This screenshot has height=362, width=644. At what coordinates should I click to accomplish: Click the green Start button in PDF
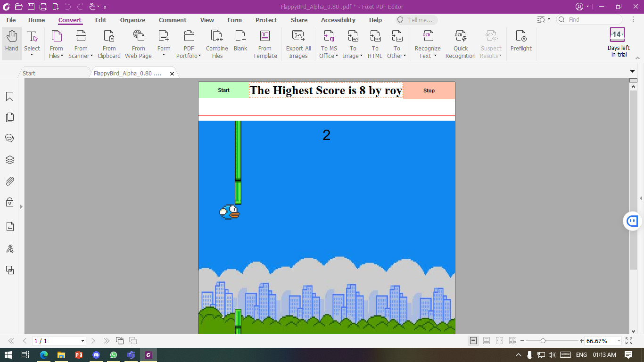[223, 90]
